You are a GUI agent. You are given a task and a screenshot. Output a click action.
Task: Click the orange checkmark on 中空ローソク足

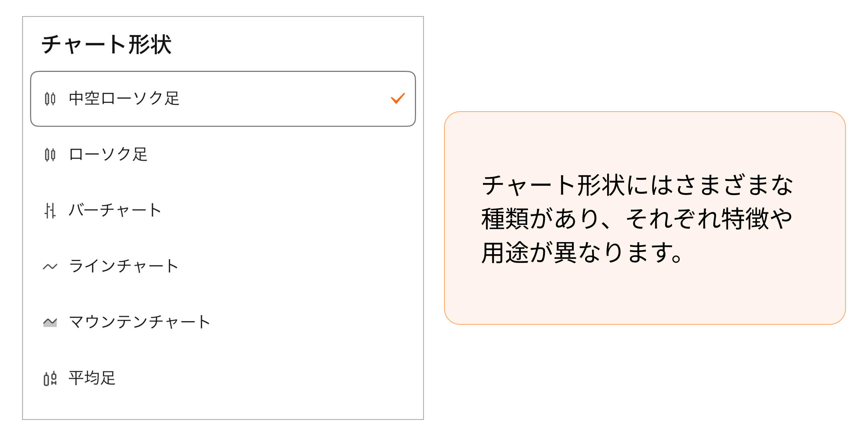tap(398, 98)
